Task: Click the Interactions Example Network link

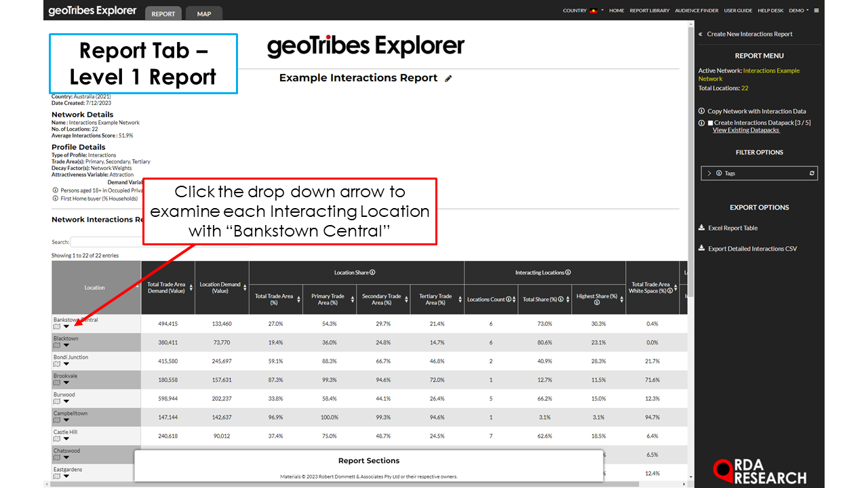Action: [749, 75]
